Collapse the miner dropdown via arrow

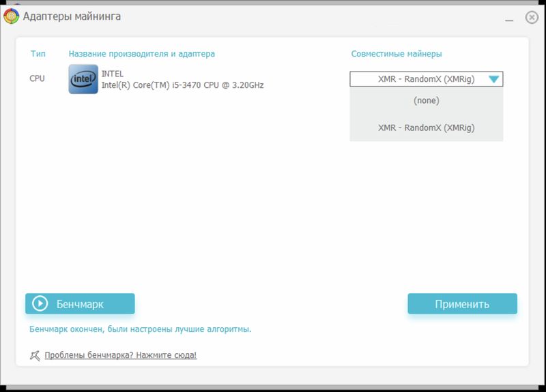(x=495, y=79)
